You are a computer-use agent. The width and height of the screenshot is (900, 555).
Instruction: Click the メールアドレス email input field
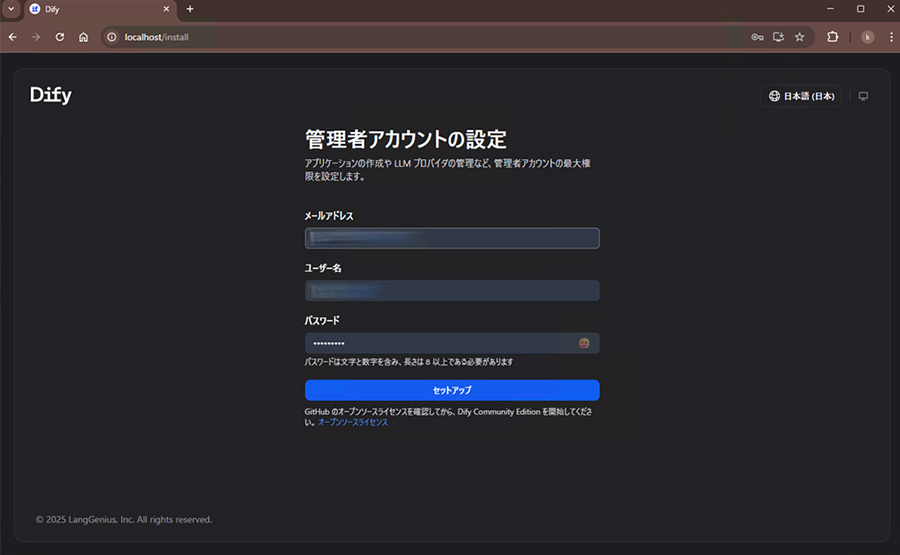[x=451, y=238]
